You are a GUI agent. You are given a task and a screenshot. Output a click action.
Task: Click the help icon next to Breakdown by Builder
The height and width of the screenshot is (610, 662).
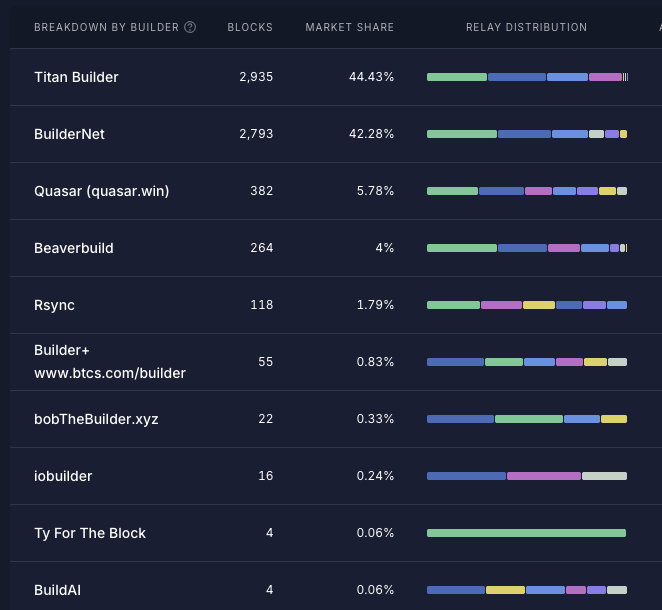pos(190,27)
